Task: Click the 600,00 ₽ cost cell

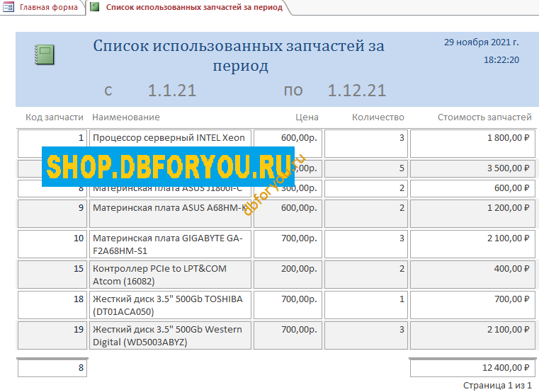Action: click(x=472, y=189)
